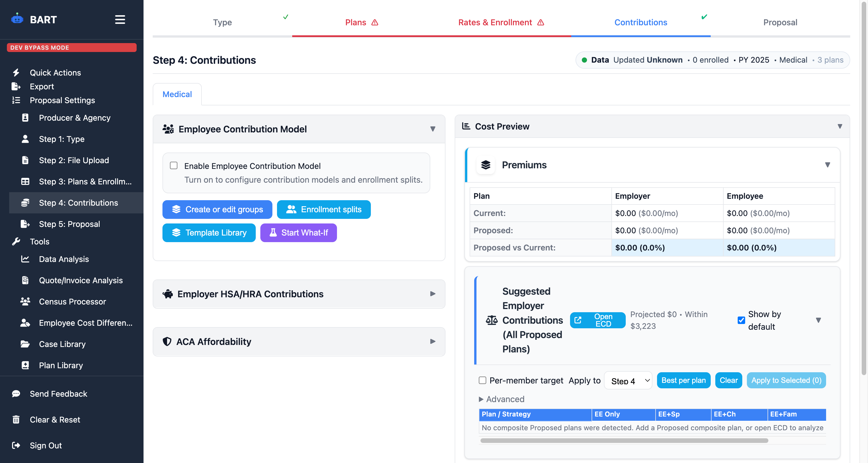
Task: Select the Census Processor tool
Action: 72,302
